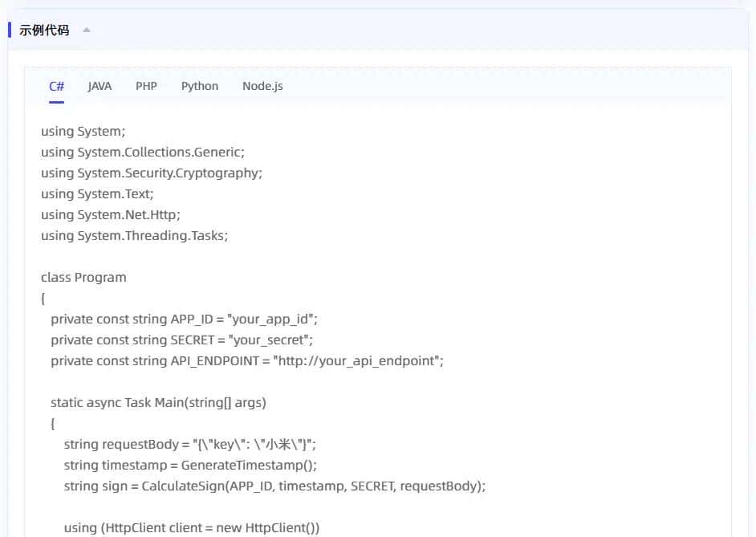Switch to the C# code tab
The image size is (756, 537).
(x=56, y=87)
